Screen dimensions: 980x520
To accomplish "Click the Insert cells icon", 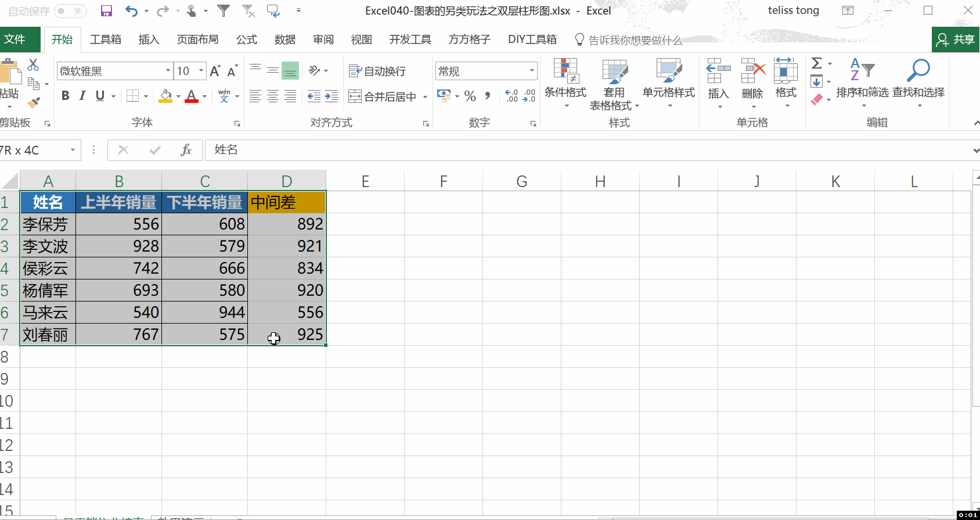I will [718, 71].
